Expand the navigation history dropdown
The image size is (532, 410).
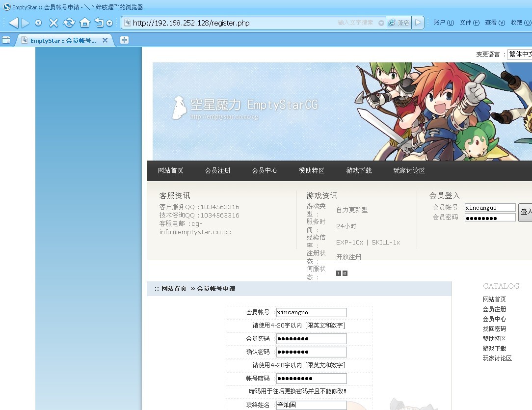(x=38, y=23)
